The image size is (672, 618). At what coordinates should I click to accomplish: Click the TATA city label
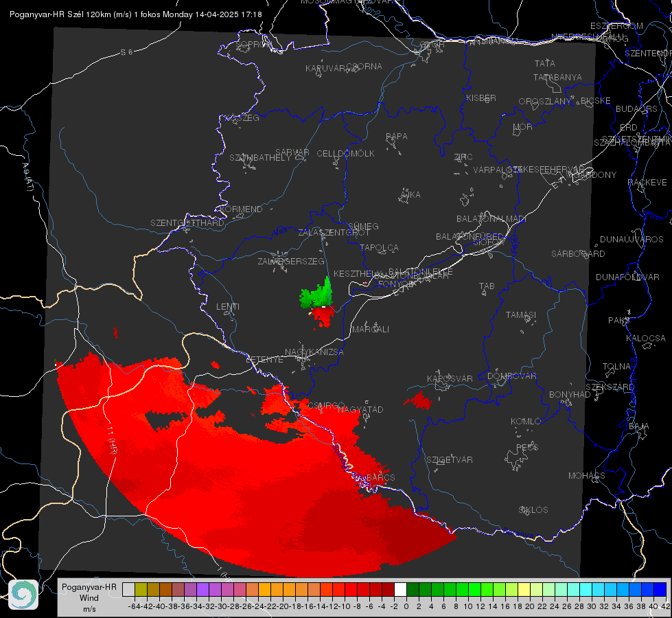(545, 63)
